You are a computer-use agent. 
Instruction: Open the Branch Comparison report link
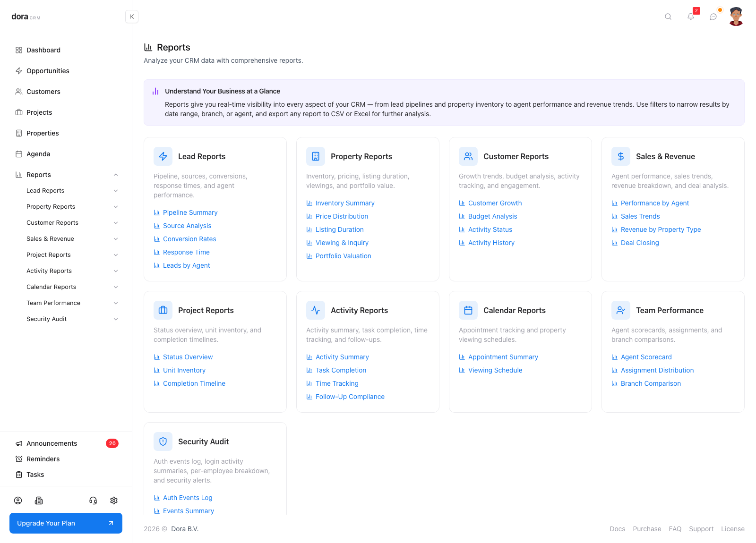pyautogui.click(x=646, y=383)
